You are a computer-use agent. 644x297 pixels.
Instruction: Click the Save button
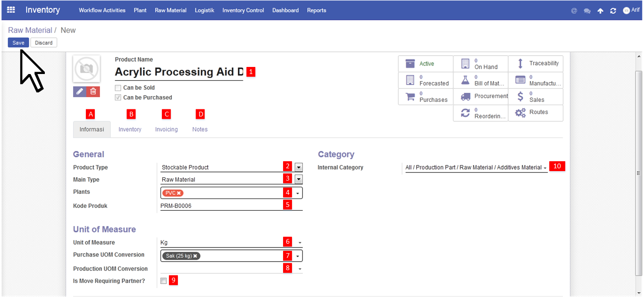(18, 43)
